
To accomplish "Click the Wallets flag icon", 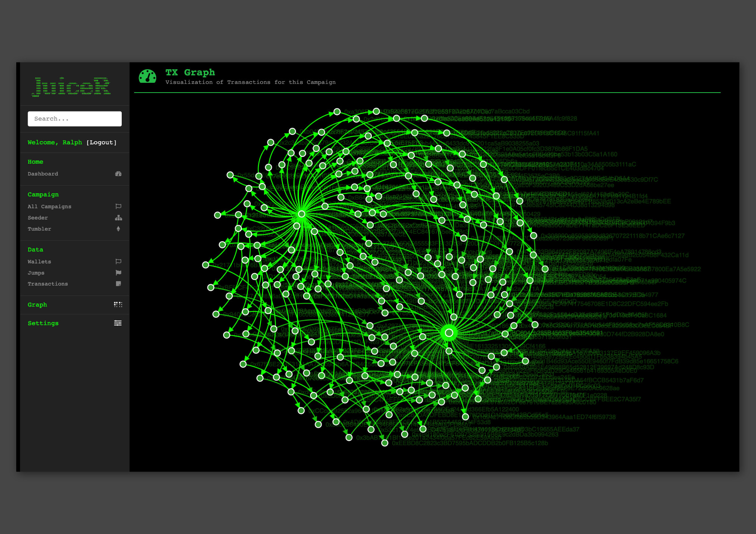I will 118,262.
